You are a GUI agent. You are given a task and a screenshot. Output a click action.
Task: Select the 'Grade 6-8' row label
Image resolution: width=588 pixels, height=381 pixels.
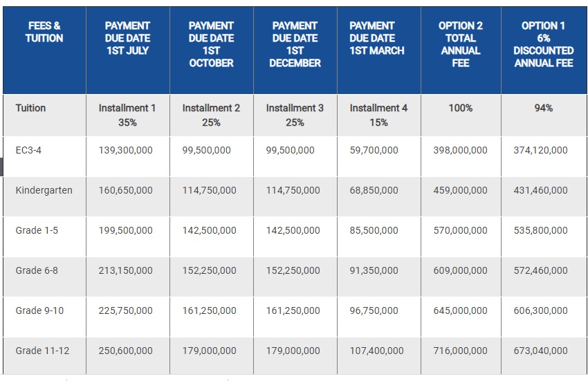tap(37, 270)
